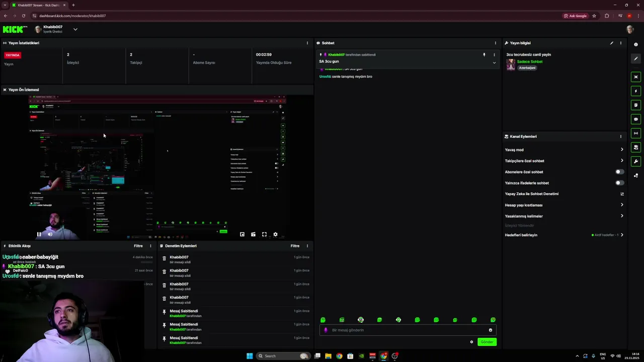Toggle Abonelere özel sohbet switch
The height and width of the screenshot is (362, 644).
(620, 172)
